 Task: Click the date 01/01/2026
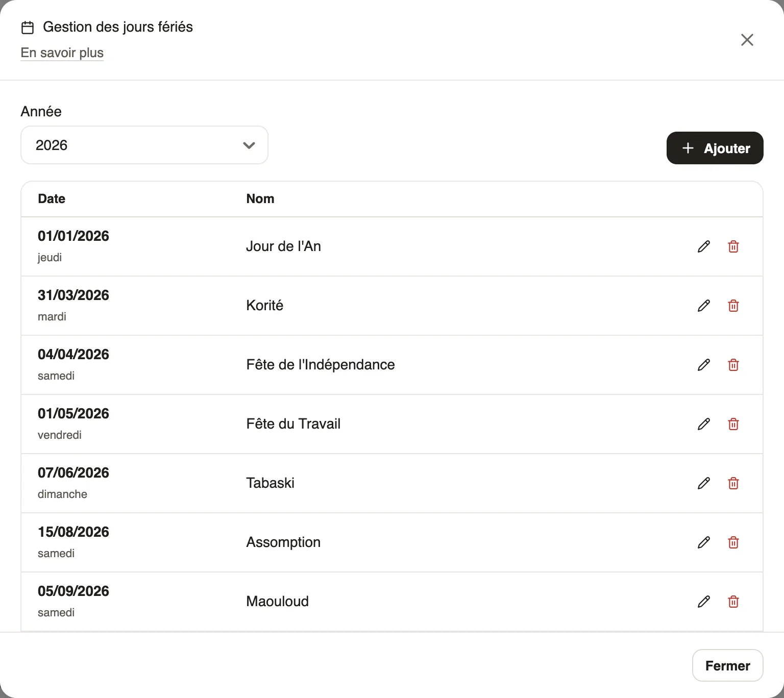[x=73, y=236]
